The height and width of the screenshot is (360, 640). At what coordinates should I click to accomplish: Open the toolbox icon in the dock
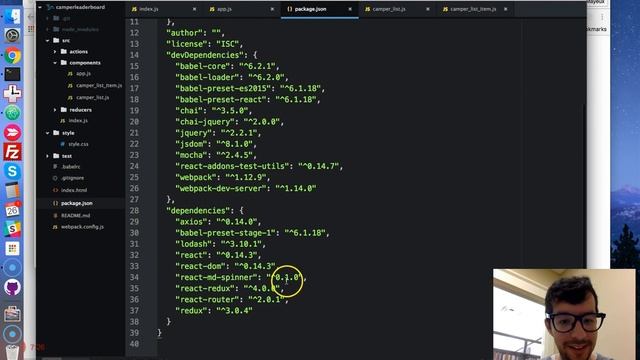coord(12,314)
